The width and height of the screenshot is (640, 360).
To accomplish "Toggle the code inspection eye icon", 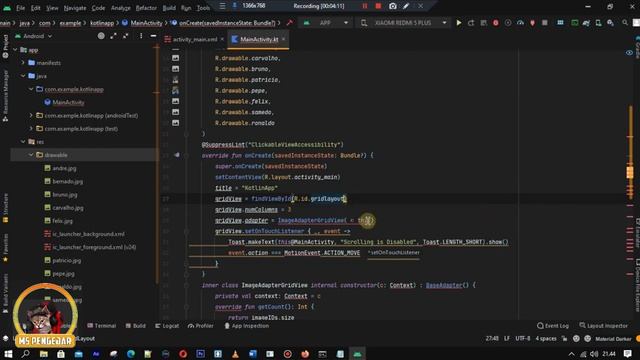I will click(629, 53).
